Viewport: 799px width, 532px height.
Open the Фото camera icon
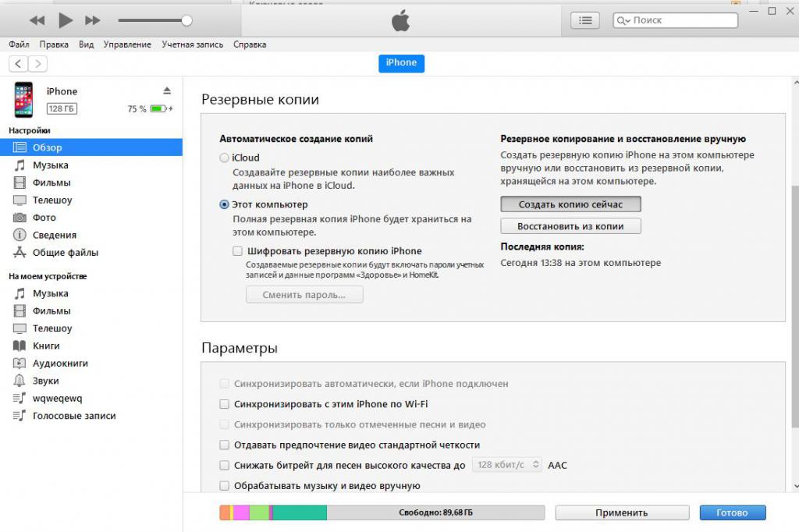[20, 218]
